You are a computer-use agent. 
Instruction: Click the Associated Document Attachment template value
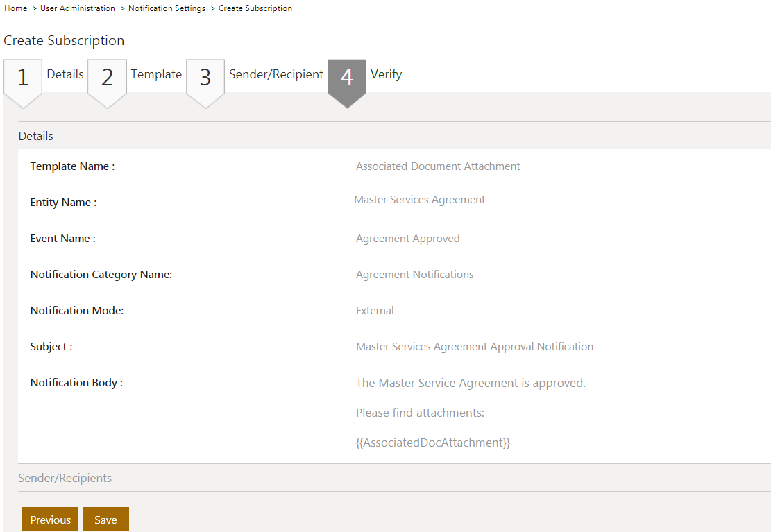438,166
